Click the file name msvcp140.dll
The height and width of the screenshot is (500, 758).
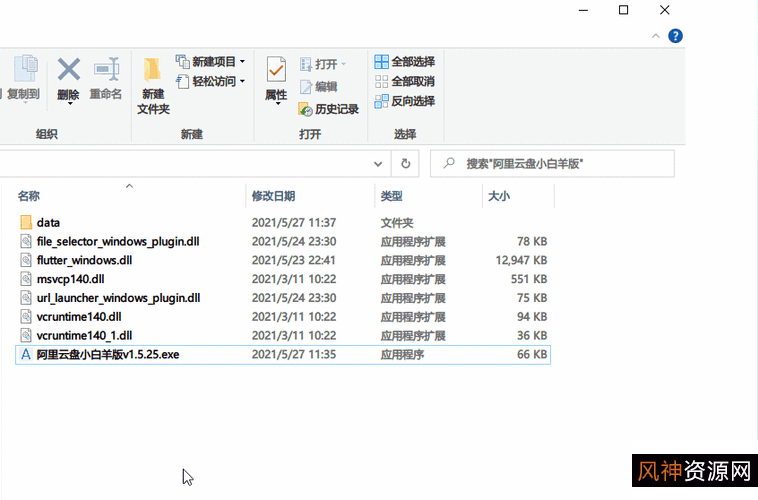(71, 279)
